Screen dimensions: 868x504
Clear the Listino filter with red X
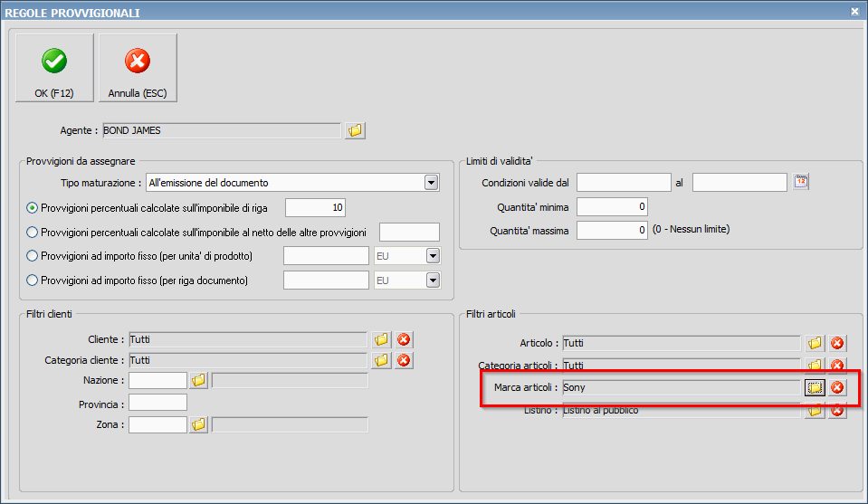(837, 412)
